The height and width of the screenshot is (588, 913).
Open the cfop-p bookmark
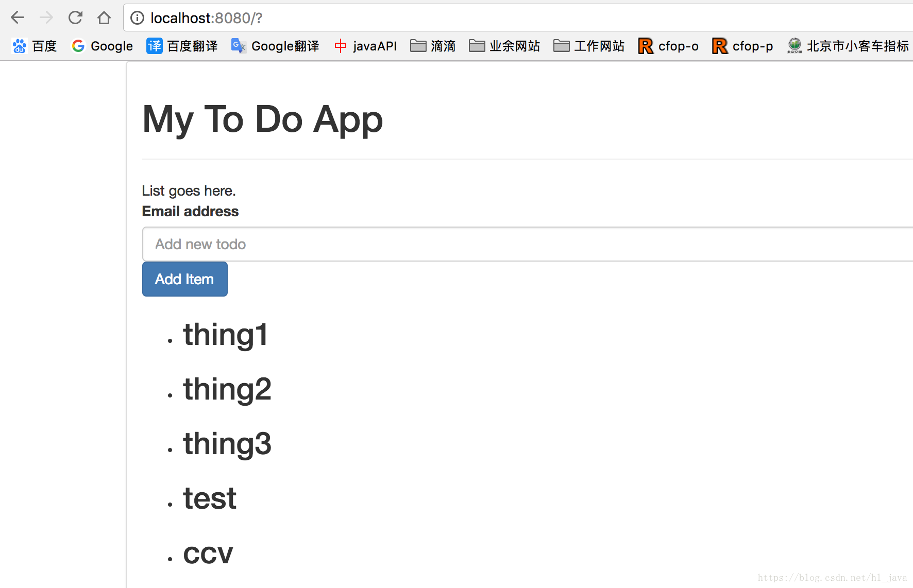pos(742,46)
